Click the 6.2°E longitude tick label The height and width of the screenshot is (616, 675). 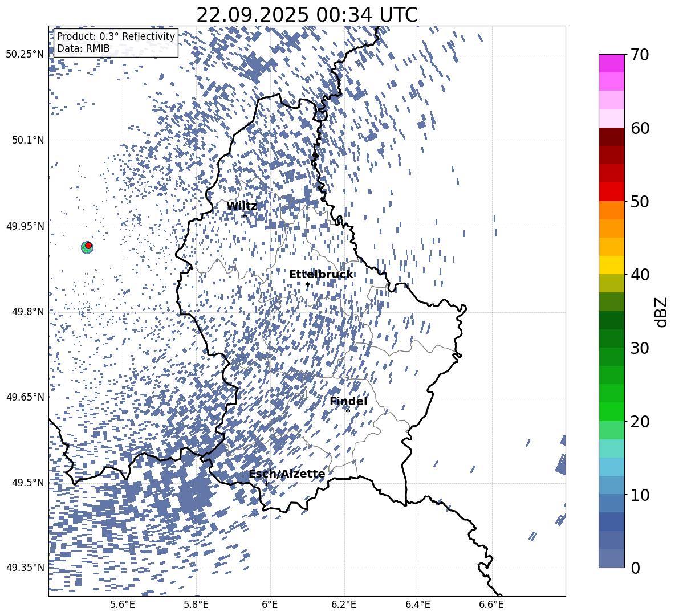(344, 605)
